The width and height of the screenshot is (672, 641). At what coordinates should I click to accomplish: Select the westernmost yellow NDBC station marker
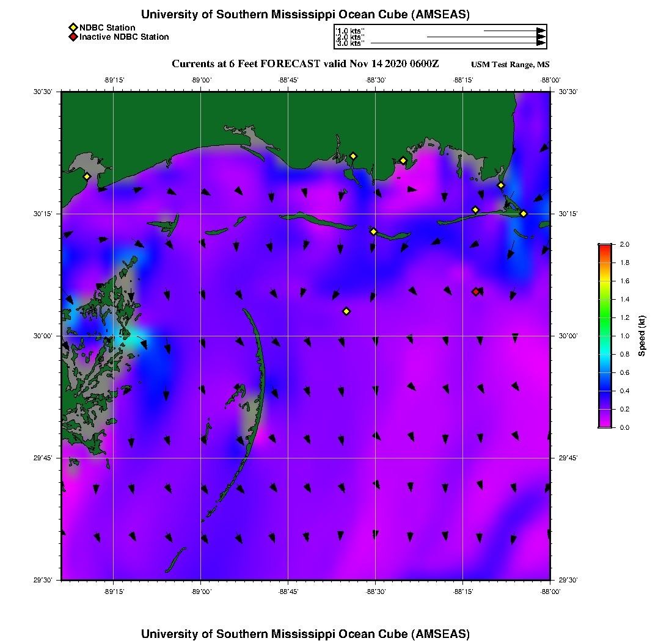click(x=87, y=176)
